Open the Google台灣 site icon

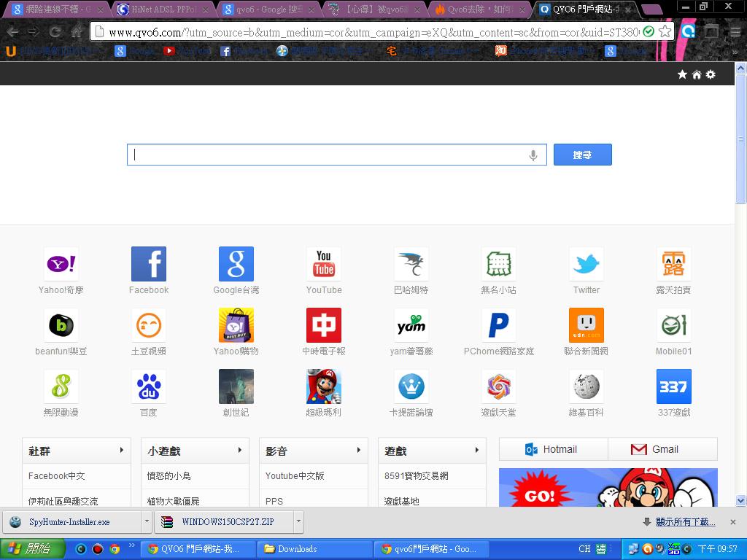tap(236, 264)
